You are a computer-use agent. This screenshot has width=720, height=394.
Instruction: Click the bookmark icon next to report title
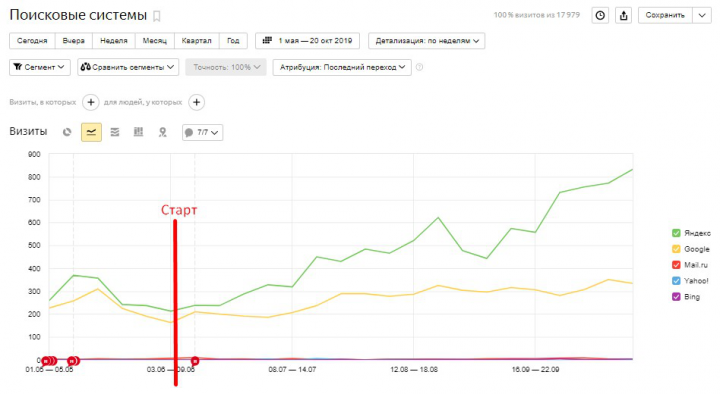(x=157, y=17)
